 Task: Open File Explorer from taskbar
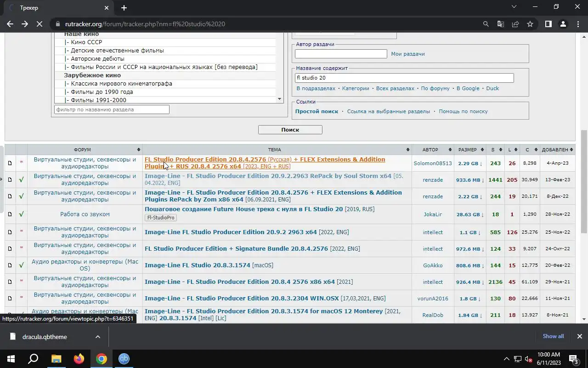56,359
